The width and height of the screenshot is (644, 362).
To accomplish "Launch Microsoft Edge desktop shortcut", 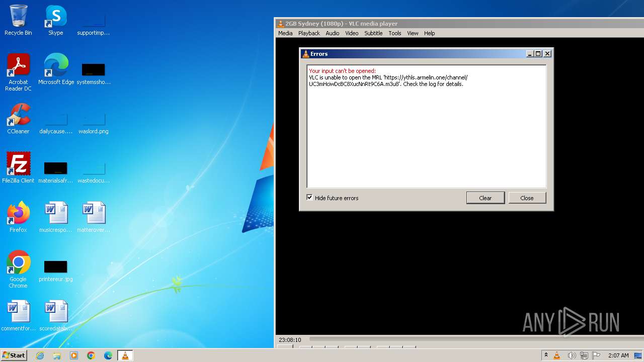I will (56, 69).
